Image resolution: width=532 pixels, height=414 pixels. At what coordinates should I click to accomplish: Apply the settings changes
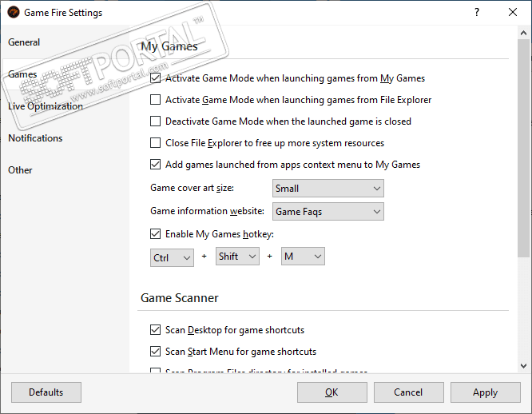tap(486, 392)
